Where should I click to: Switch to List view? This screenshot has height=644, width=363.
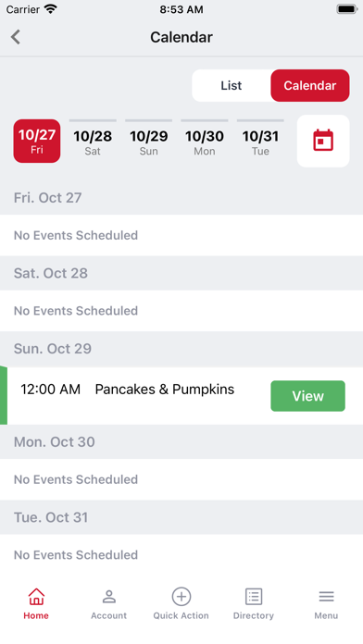point(231,85)
